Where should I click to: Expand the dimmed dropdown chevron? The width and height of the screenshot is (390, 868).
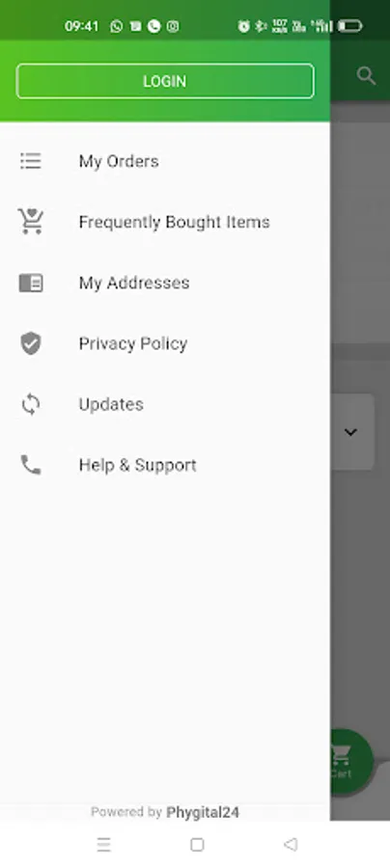(x=350, y=432)
